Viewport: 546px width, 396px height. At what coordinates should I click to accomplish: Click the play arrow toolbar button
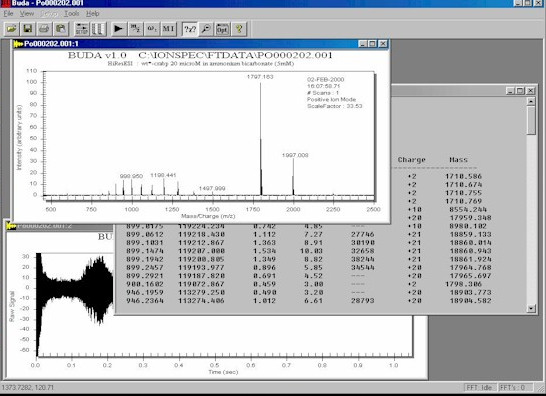pos(119,29)
